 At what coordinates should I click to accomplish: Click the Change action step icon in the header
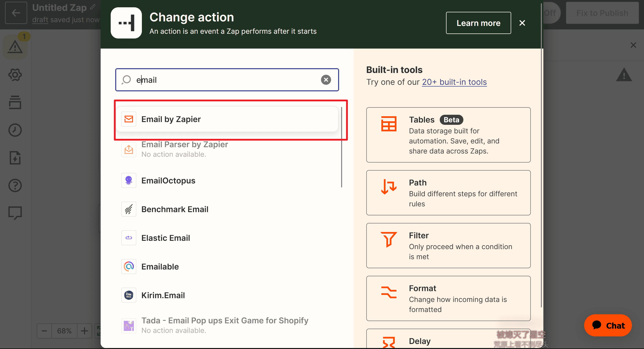point(126,23)
